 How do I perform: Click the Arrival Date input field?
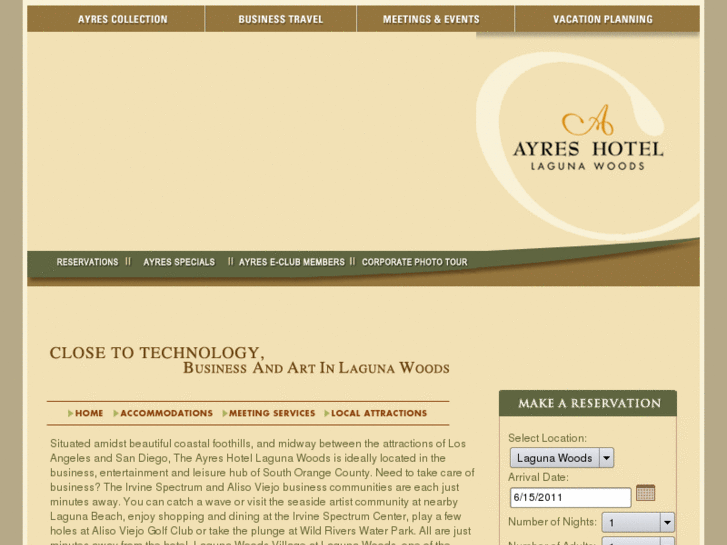pyautogui.click(x=570, y=497)
